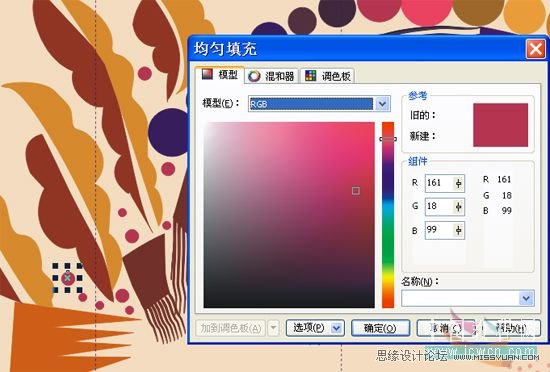Click the G value field showing 18

445,207
